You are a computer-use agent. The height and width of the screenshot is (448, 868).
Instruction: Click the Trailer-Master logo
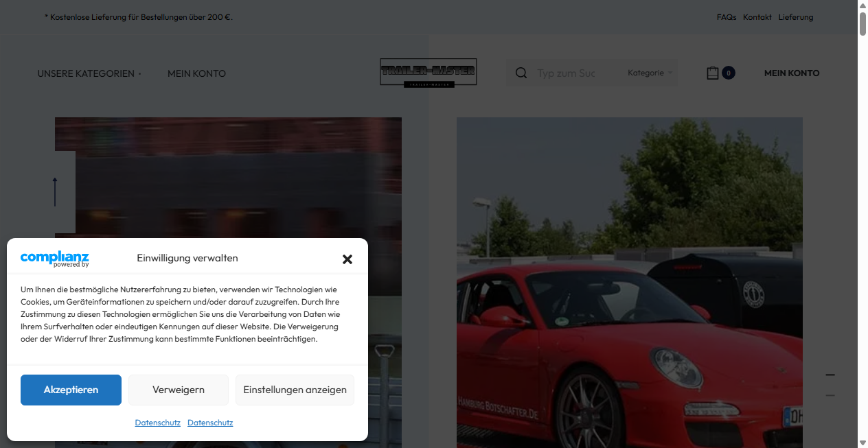point(429,72)
